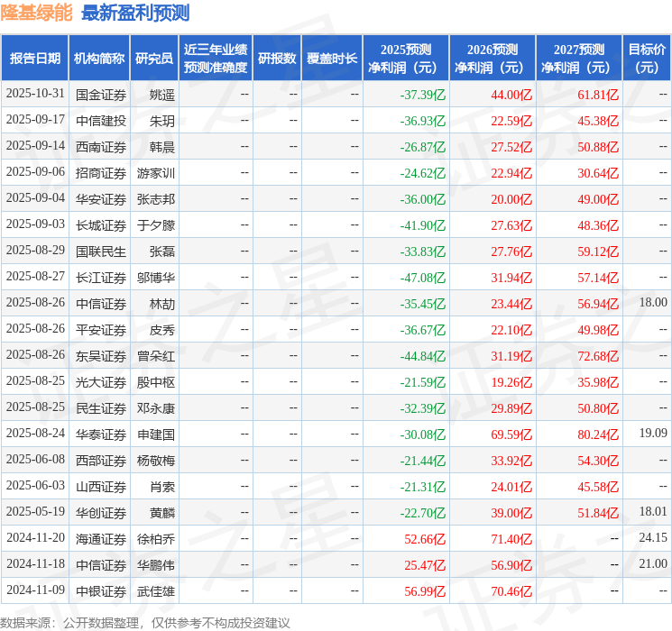Click the 2025-09-17 report date cell
This screenshot has width=672, height=631.
[35, 120]
